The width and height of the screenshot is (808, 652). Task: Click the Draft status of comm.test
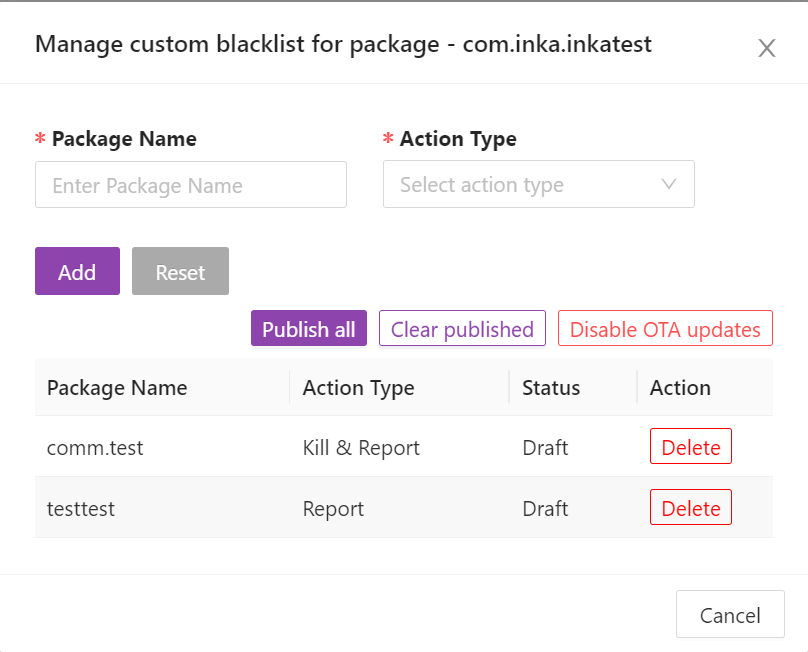(545, 447)
